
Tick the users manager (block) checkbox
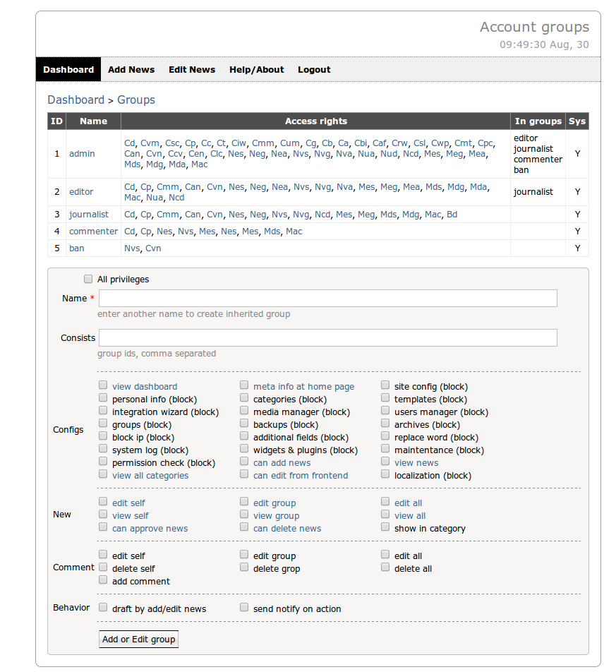click(x=385, y=411)
